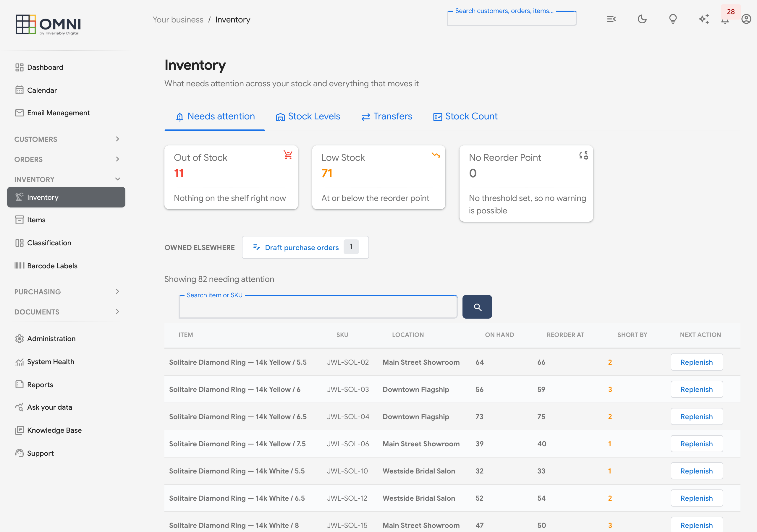Collapse the sidebar menu icon
Screen dimensions: 757x532
point(611,19)
